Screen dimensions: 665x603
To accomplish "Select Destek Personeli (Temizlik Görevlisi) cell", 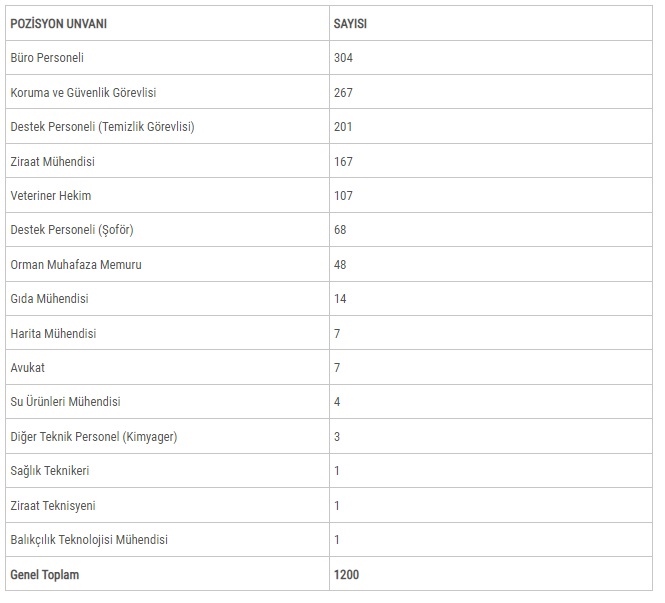I will coord(102,127).
